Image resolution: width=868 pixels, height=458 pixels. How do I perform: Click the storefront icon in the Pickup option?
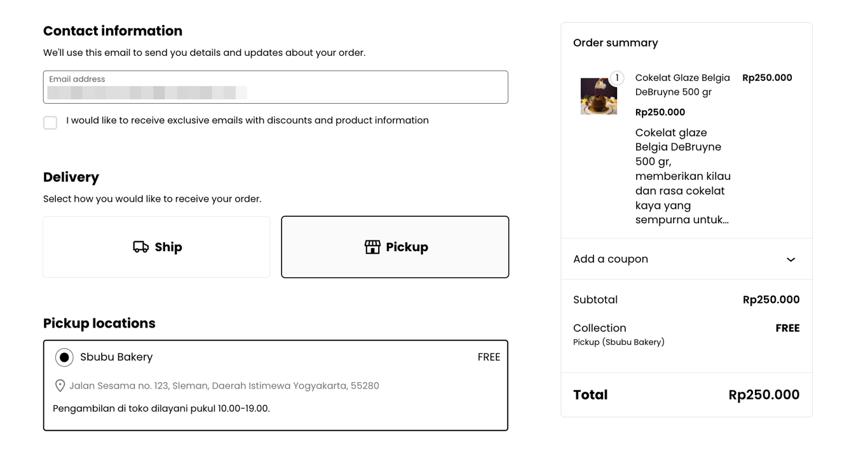(372, 247)
